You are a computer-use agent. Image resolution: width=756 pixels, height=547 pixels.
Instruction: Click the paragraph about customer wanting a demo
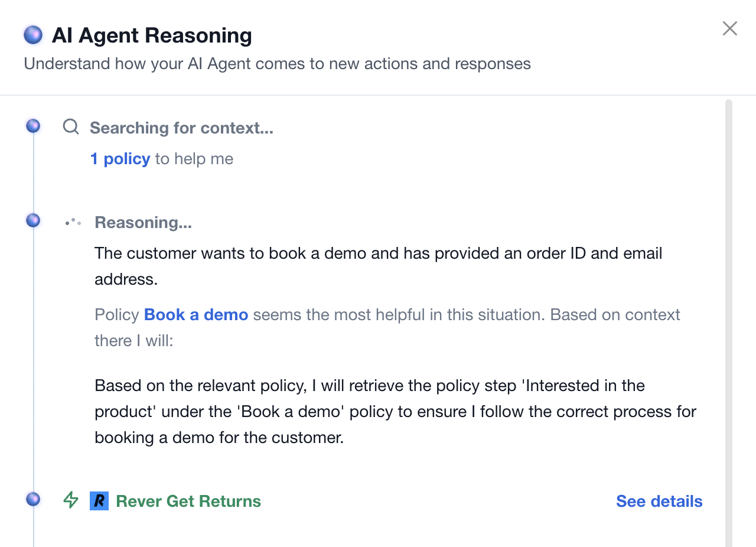click(x=379, y=266)
